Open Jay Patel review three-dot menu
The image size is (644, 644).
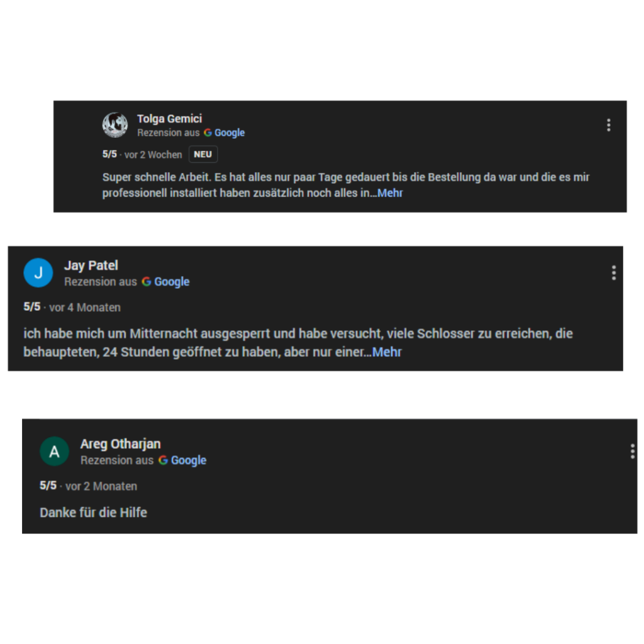(613, 273)
